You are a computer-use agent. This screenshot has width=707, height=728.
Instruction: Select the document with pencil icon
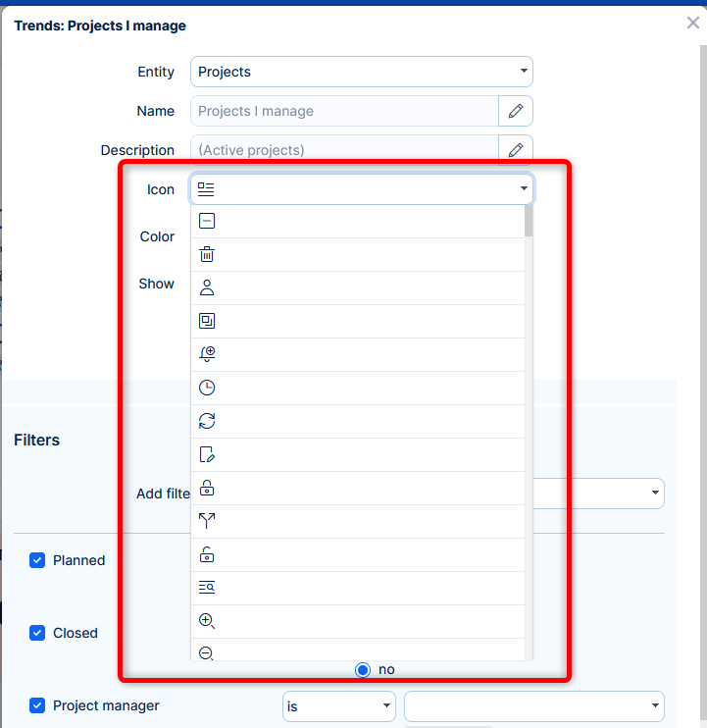tap(207, 455)
